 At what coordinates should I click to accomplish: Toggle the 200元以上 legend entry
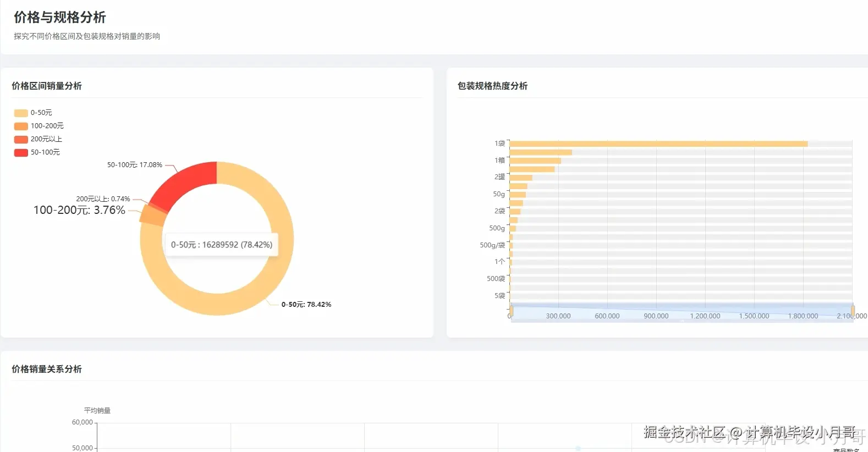pyautogui.click(x=38, y=139)
